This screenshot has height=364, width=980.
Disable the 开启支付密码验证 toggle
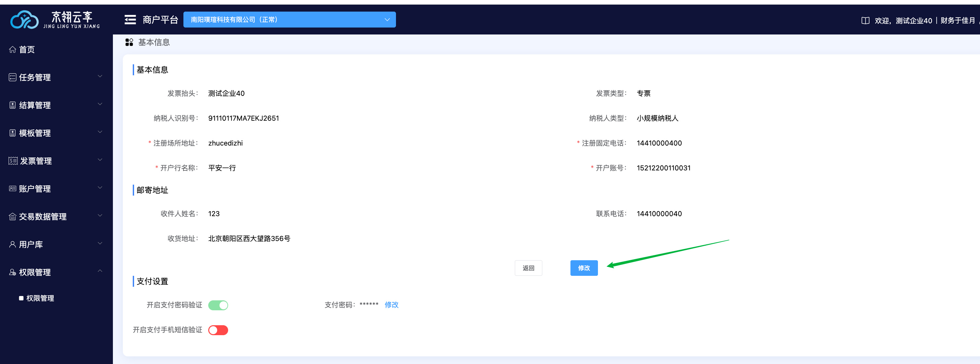pos(218,305)
